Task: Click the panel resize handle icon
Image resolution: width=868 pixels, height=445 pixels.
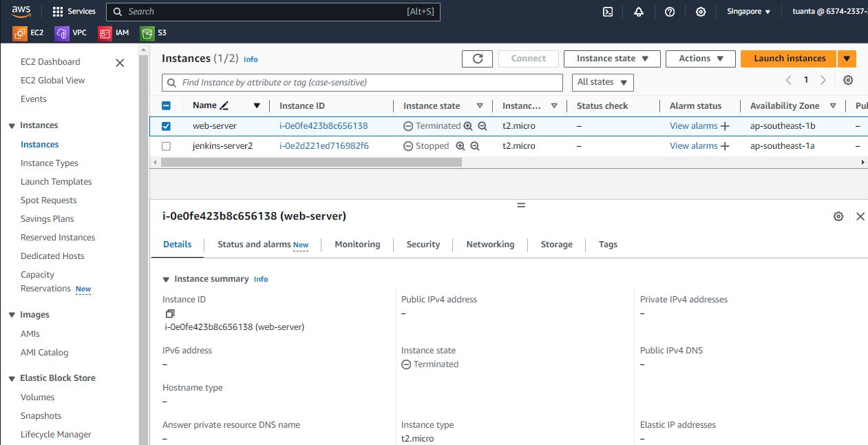Action: 521,205
